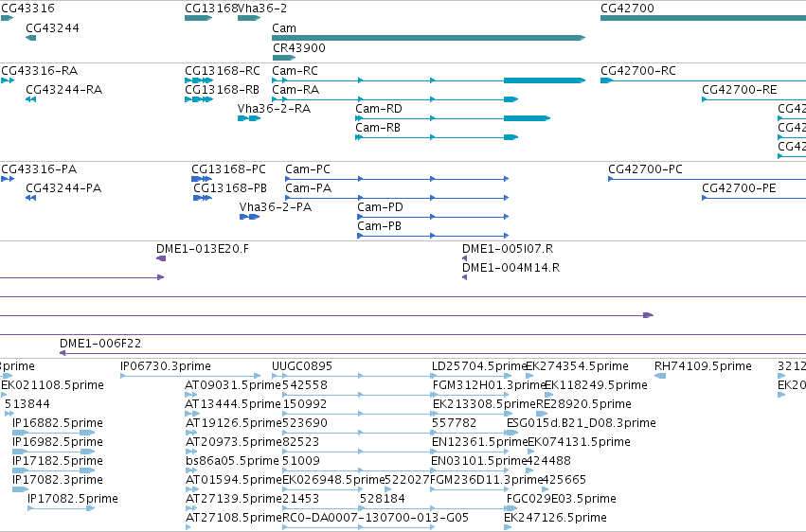
Task: Click the Cam-RB transcript label
Action: [378, 128]
